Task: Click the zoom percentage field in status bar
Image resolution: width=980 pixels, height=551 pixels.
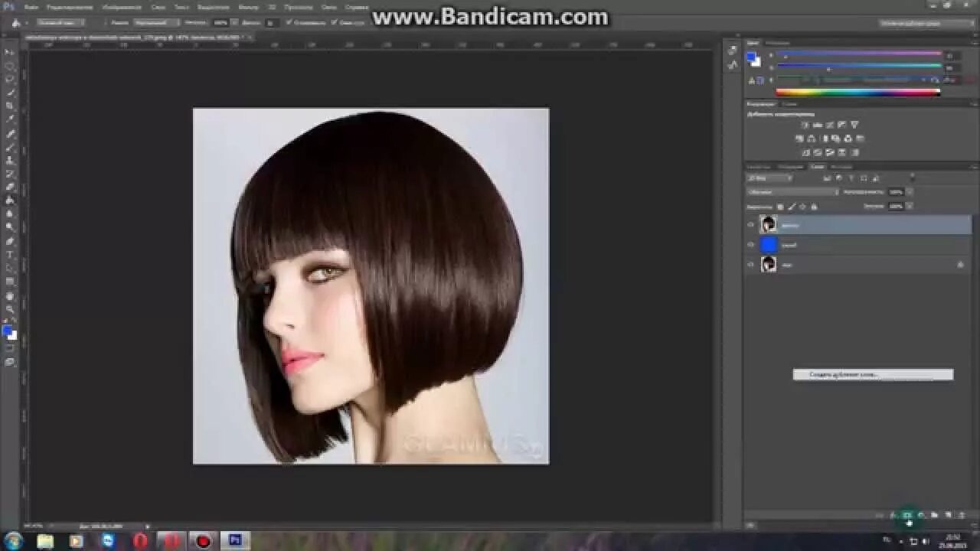Action: [34, 526]
